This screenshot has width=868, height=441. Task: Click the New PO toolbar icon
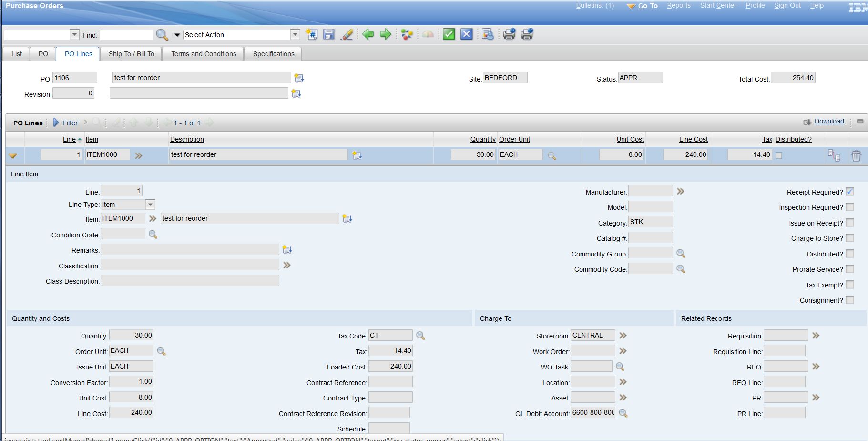click(x=312, y=34)
